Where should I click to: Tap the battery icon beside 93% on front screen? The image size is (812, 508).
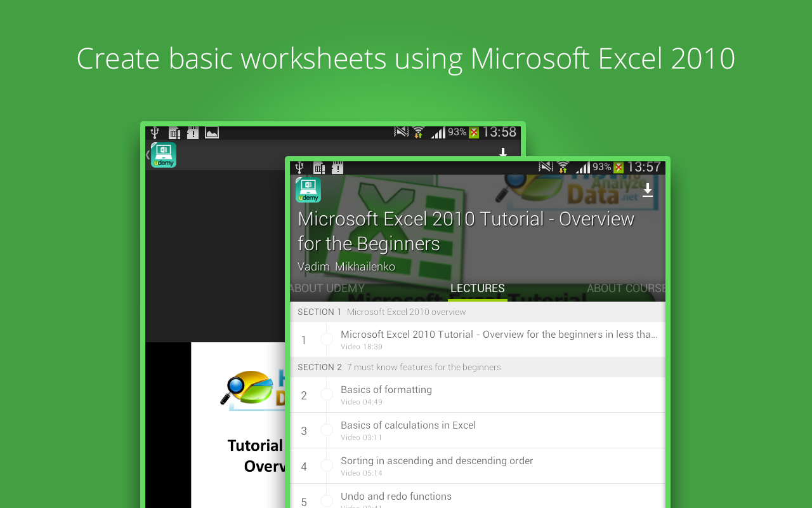619,168
